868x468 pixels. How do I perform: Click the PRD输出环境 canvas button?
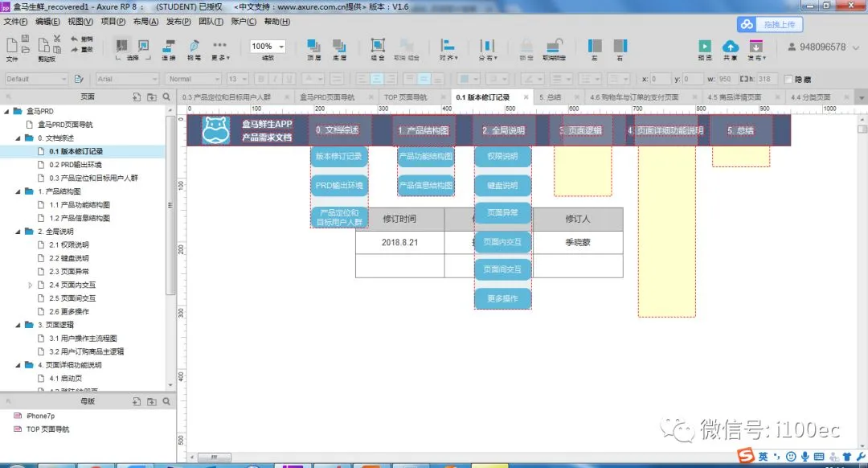339,186
